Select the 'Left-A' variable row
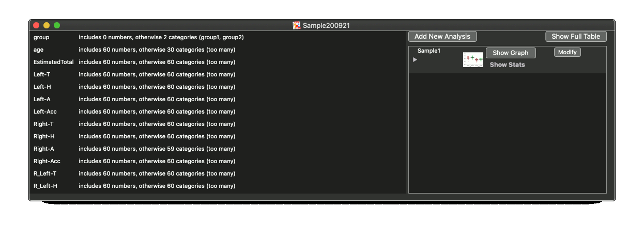Screen dimensions: 644x239 point(218,99)
